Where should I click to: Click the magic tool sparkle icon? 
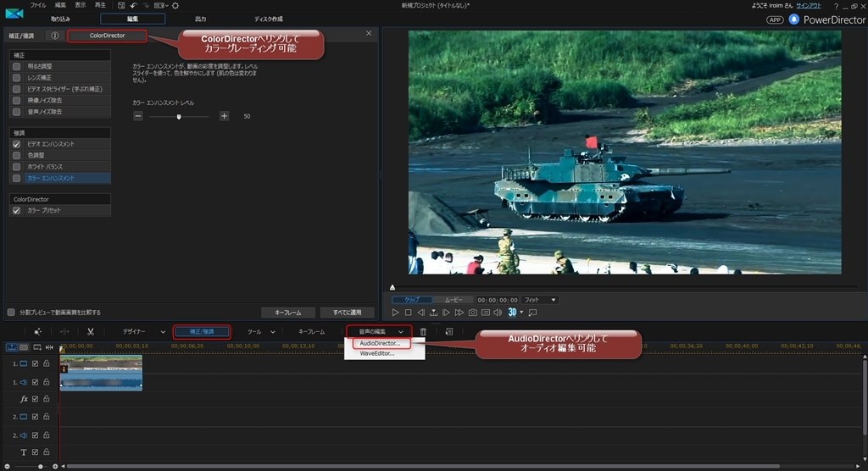tap(37, 331)
